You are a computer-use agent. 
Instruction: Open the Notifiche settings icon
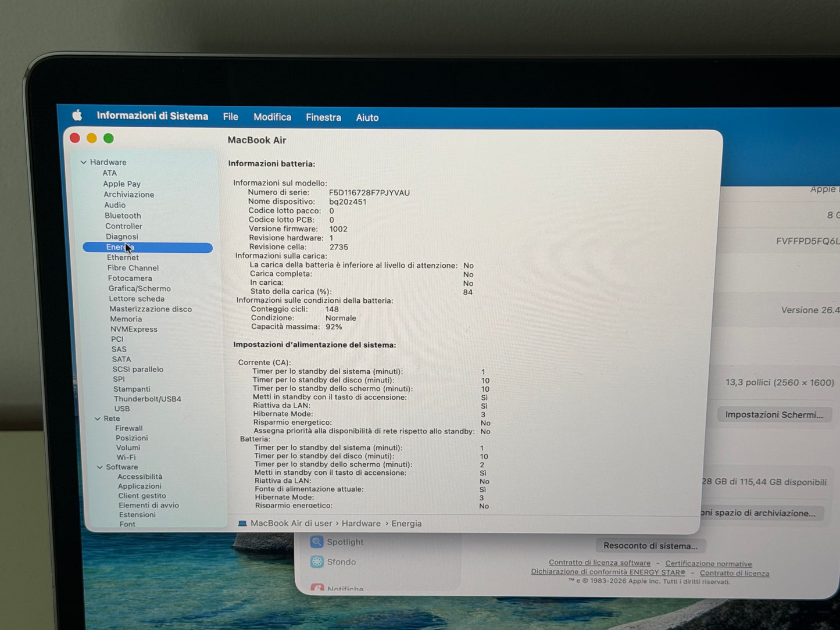click(x=317, y=588)
